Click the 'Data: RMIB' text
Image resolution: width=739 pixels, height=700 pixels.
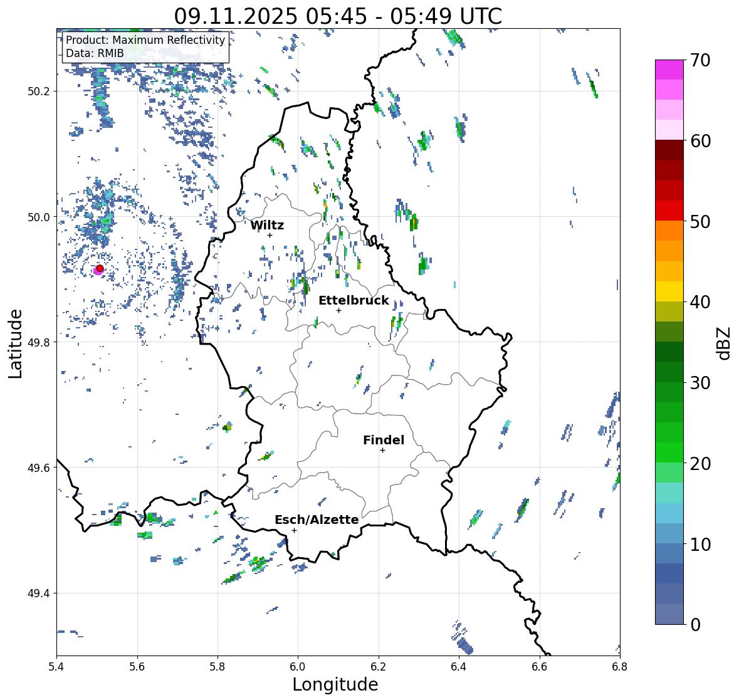95,53
